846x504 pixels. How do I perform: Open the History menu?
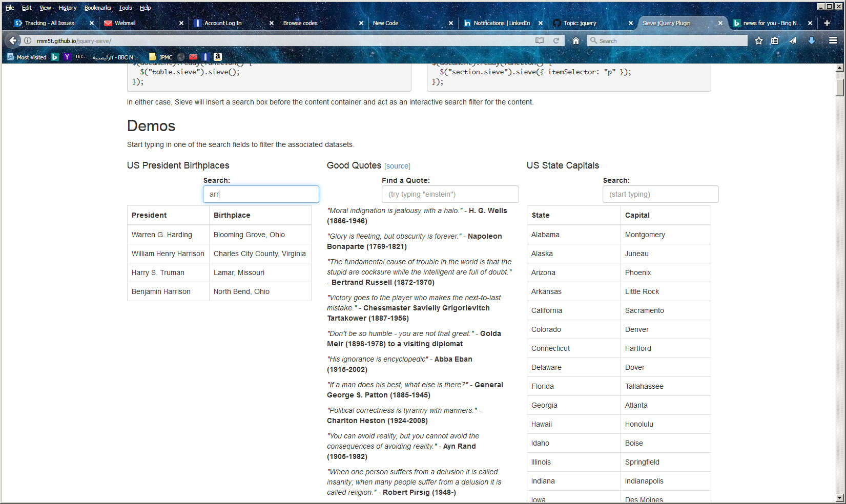coord(67,8)
